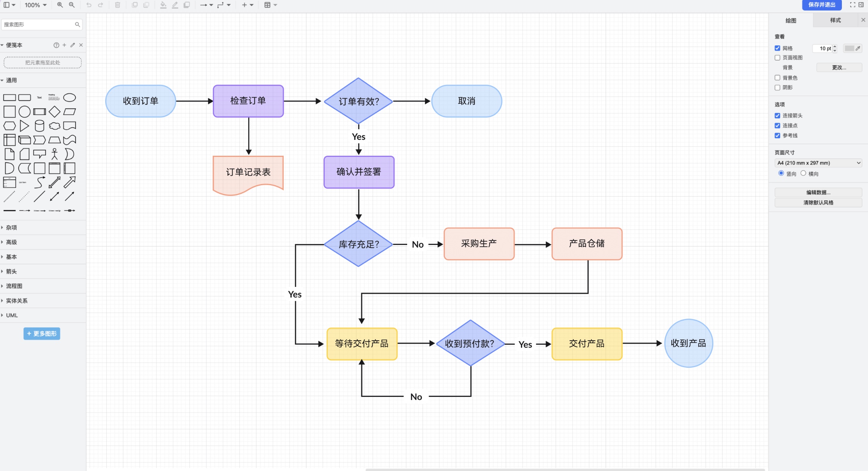Open the connection arrow style dropdown
This screenshot has height=471, width=868.
coord(206,5)
